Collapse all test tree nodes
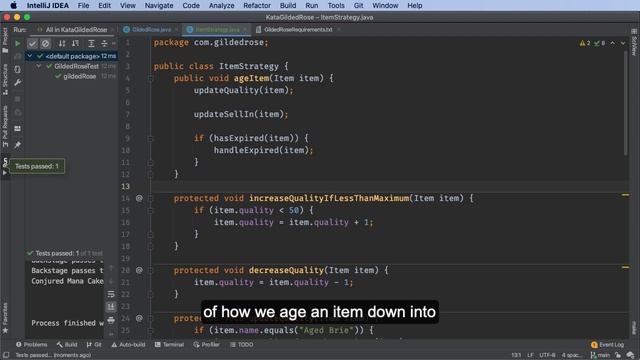The height and width of the screenshot is (360, 640). click(x=104, y=43)
